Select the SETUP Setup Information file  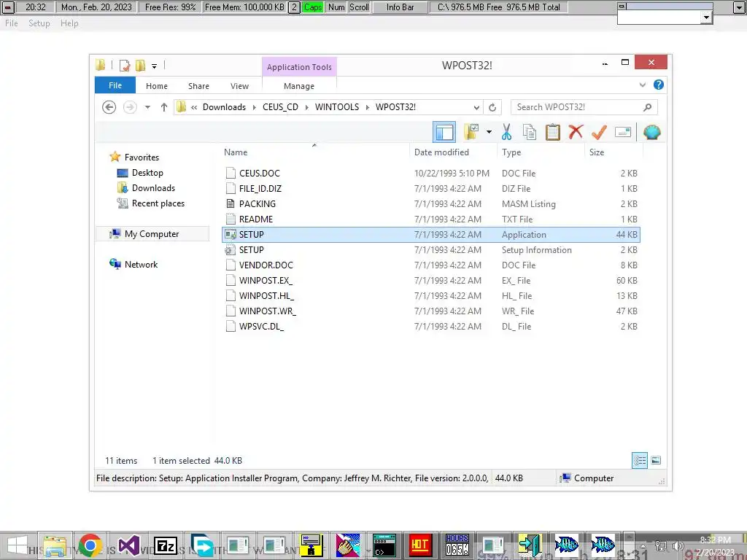click(431, 249)
